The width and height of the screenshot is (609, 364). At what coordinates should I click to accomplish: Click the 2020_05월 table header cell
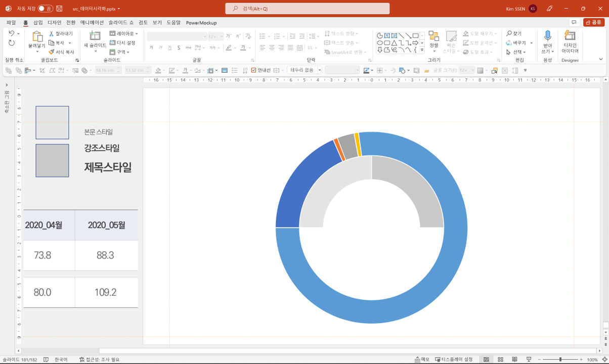pyautogui.click(x=106, y=225)
